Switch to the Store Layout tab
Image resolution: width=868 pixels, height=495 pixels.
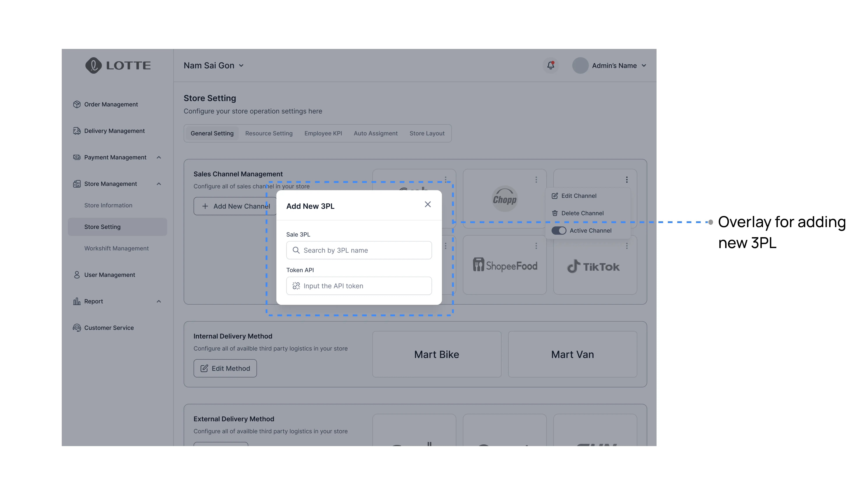(427, 133)
